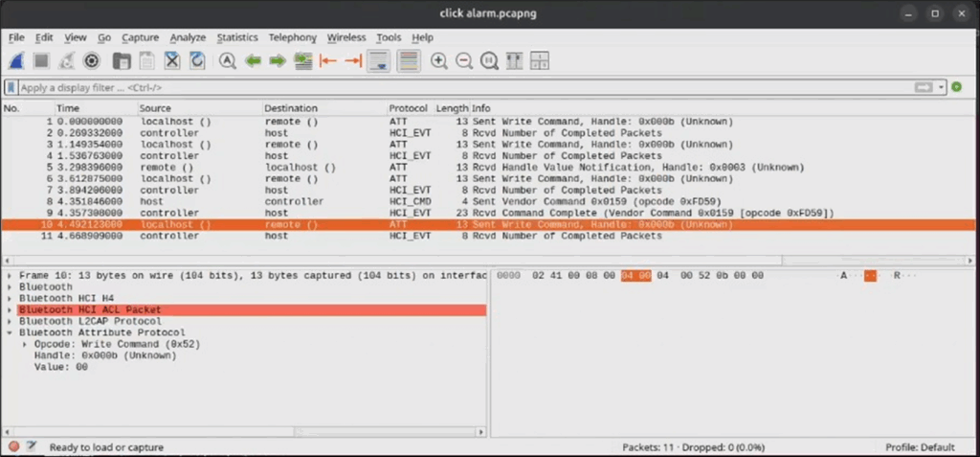The height and width of the screenshot is (457, 980).
Task: Click the Stop capture square icon
Action: click(x=41, y=60)
